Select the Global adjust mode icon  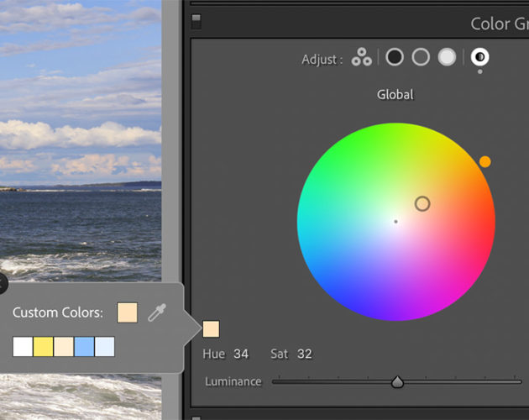(479, 57)
